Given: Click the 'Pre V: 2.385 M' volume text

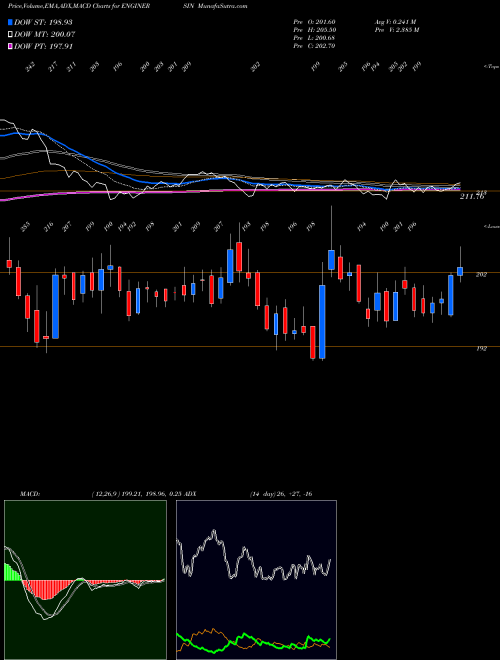Looking at the screenshot, I should click(397, 30).
